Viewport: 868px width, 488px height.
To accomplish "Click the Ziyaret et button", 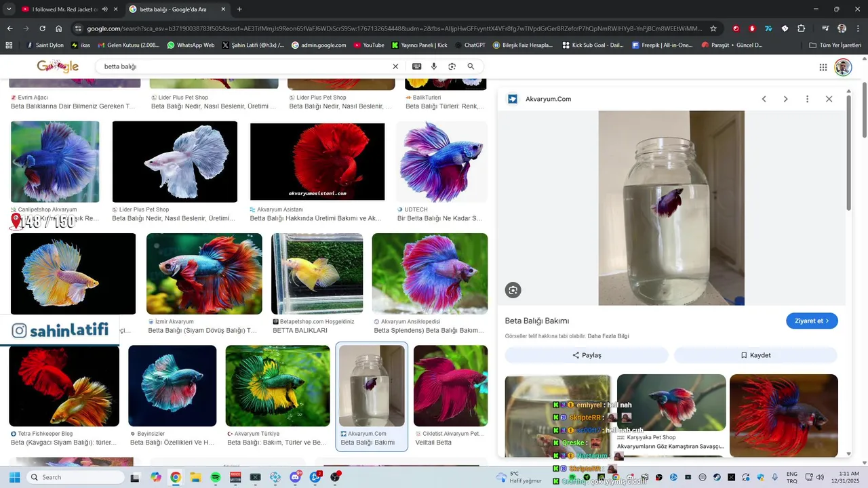I will click(812, 321).
